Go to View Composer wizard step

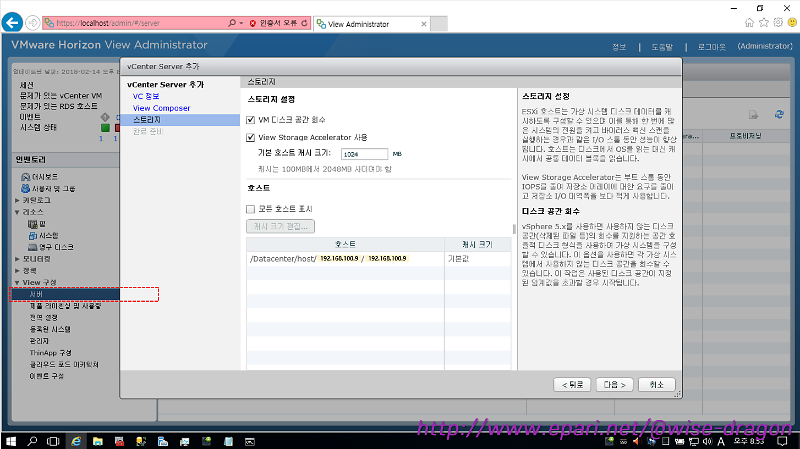[161, 108]
